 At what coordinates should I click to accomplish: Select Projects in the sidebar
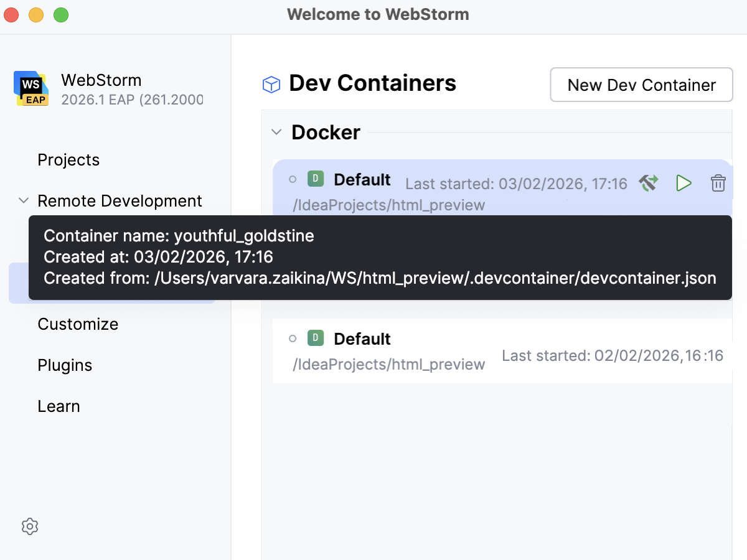[68, 160]
